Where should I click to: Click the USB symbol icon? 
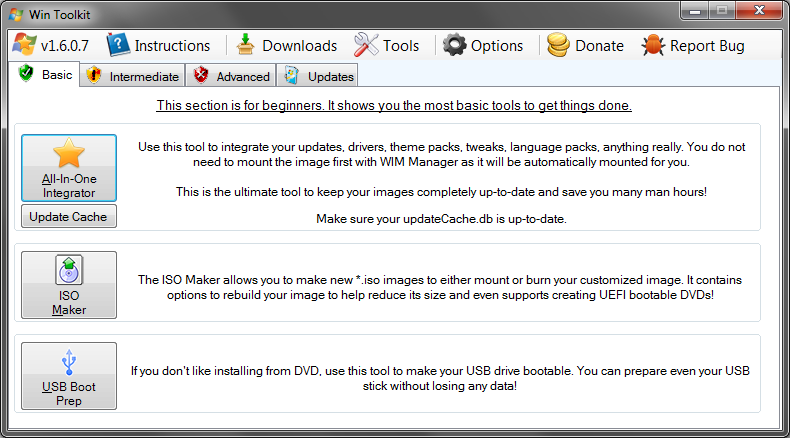[x=69, y=362]
